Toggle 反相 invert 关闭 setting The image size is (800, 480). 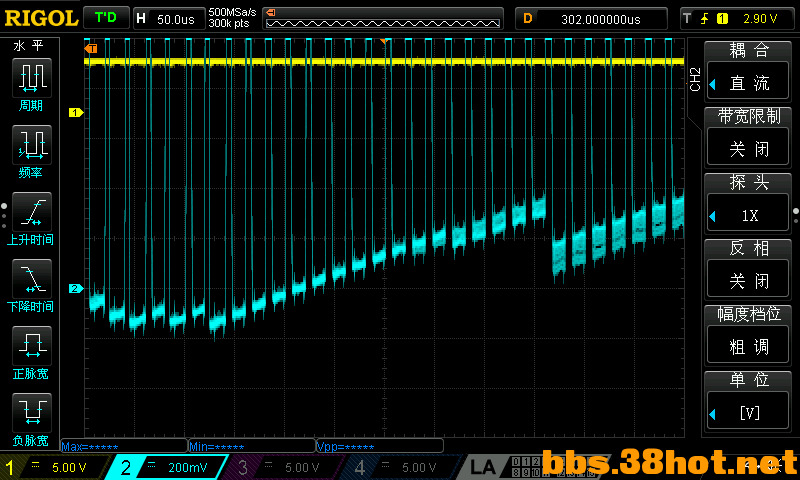tap(748, 281)
